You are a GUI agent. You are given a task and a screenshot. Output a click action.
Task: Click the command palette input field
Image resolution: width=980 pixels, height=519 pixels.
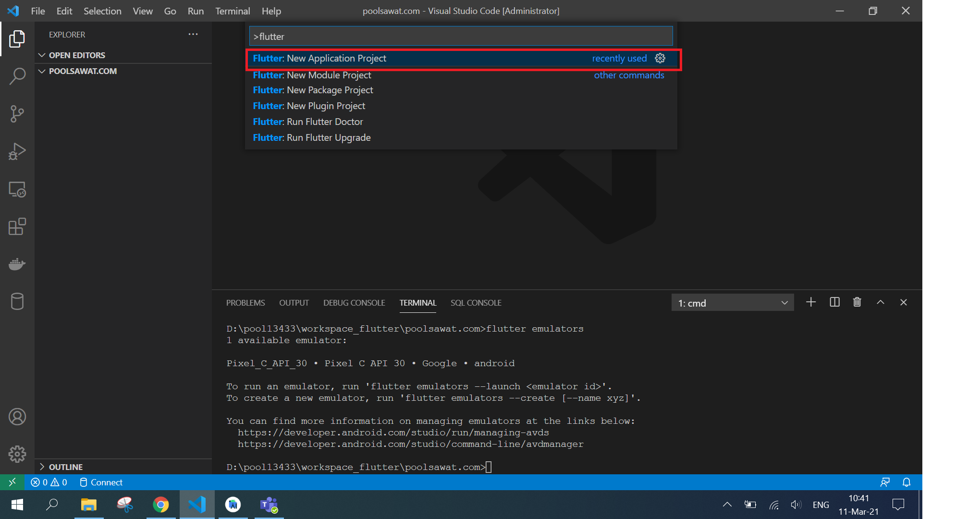click(461, 36)
